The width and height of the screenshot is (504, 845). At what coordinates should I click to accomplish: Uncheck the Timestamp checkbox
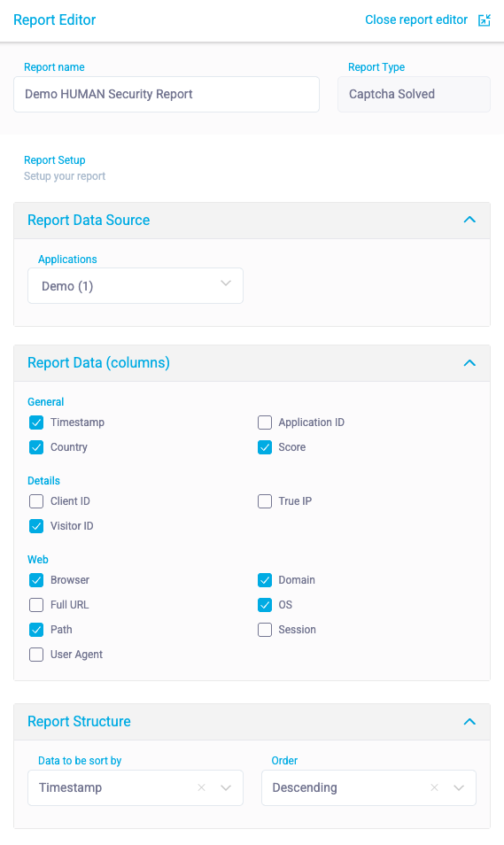pyautogui.click(x=36, y=422)
